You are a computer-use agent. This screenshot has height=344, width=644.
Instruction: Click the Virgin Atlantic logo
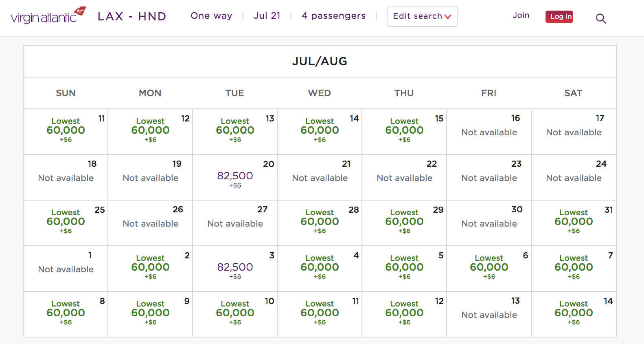(x=48, y=16)
